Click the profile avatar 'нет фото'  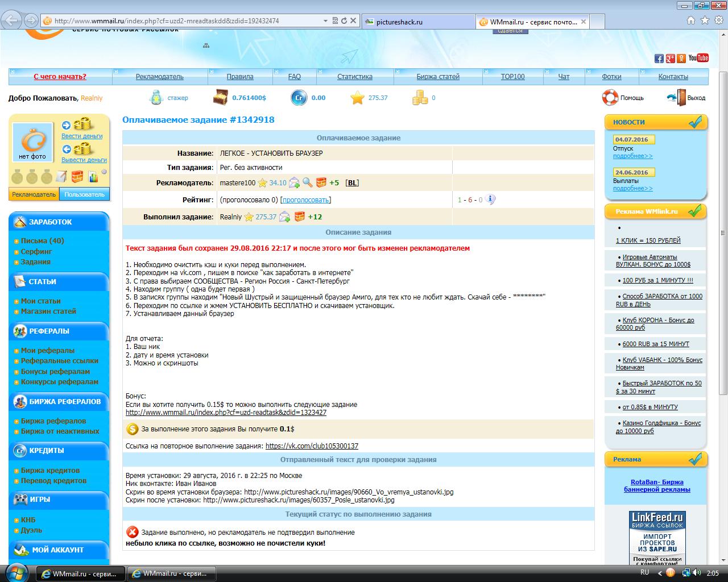tap(32, 142)
